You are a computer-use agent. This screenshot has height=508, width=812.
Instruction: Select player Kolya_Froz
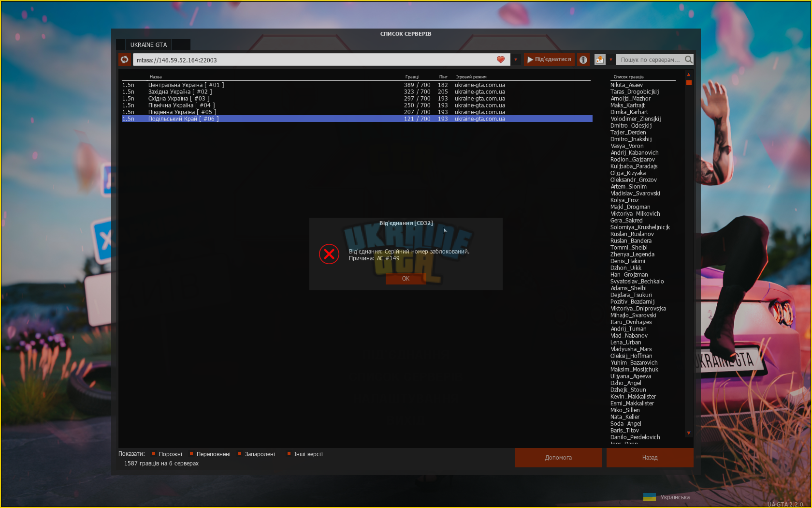point(624,200)
